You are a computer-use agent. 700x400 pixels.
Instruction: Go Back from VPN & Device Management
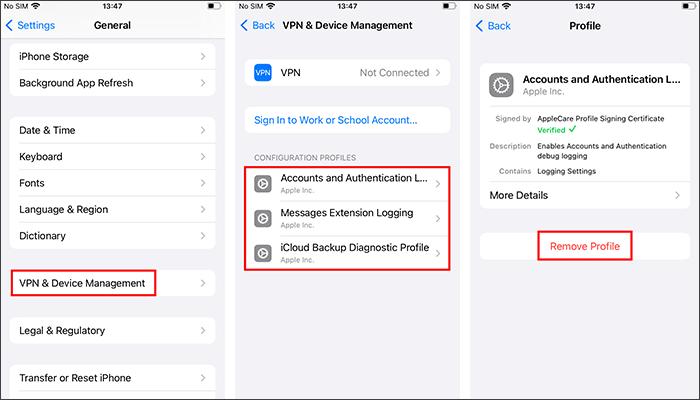(x=258, y=25)
